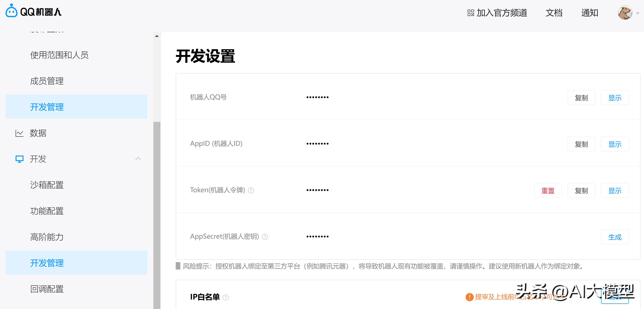
Task: Click the AppID (机器人ID) label
Action: pos(216,144)
